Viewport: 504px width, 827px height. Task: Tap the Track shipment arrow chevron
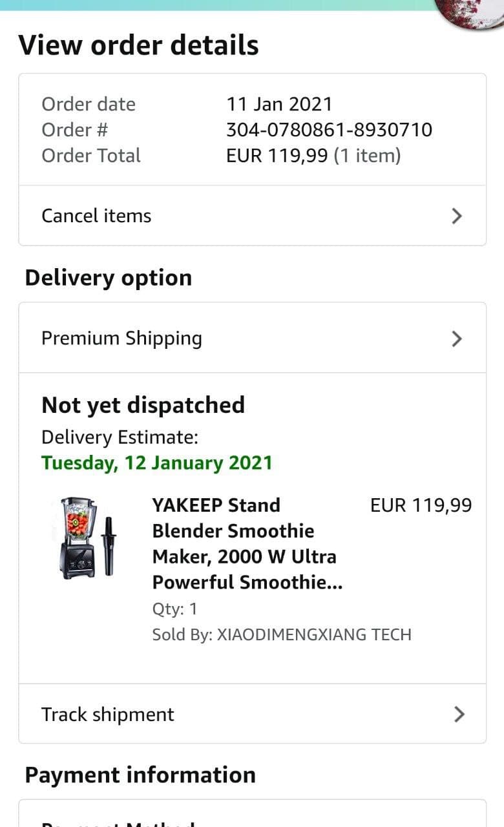tap(459, 714)
